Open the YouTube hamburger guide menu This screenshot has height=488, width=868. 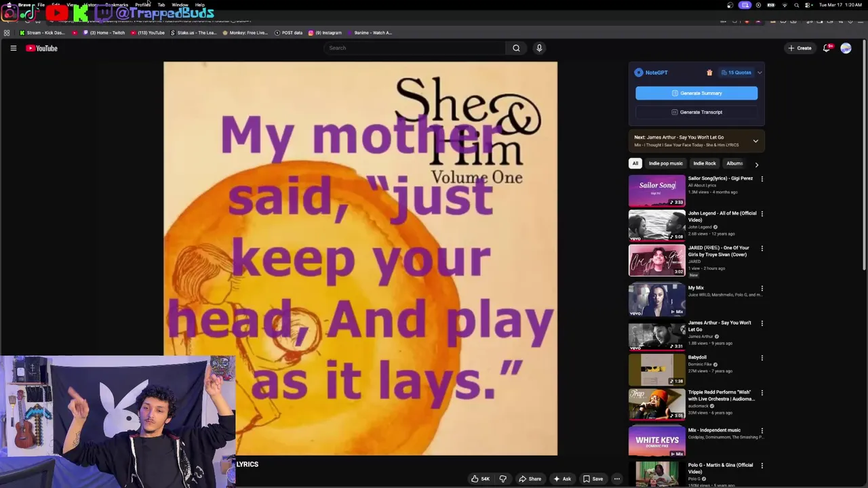[13, 48]
